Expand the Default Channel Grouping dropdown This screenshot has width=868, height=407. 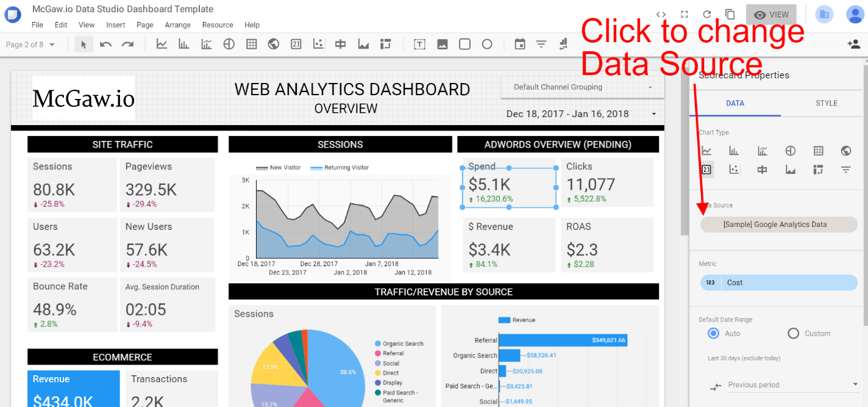(x=581, y=87)
